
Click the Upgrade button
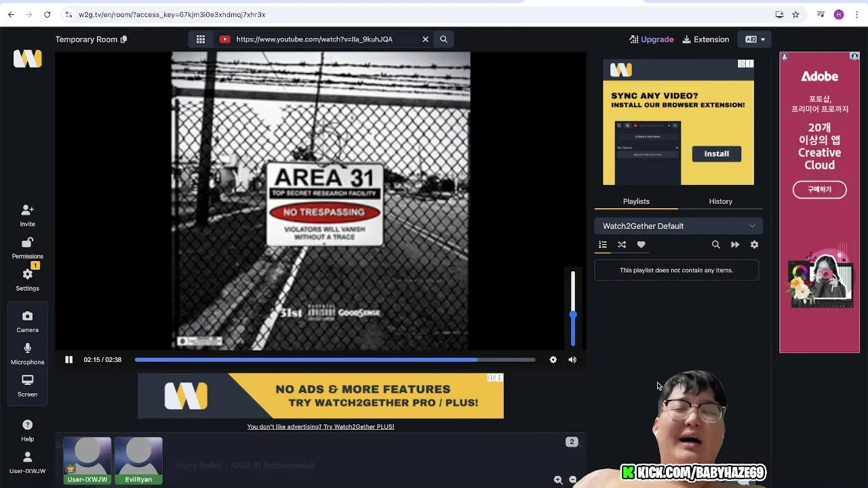click(651, 39)
